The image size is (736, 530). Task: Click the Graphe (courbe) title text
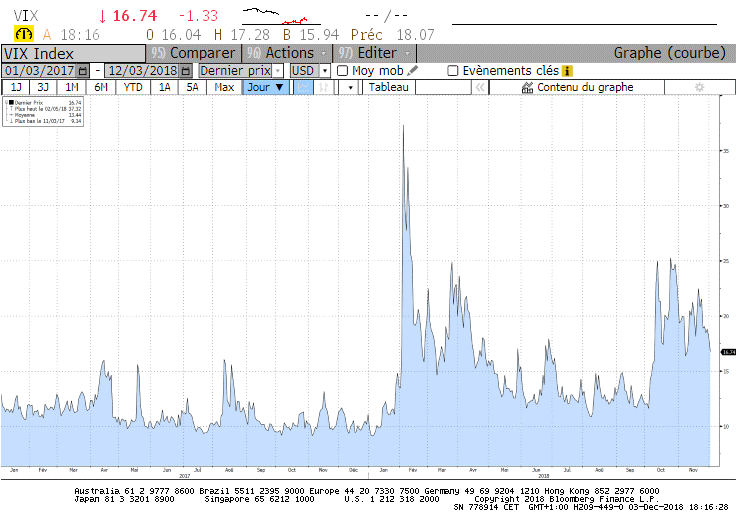click(669, 53)
